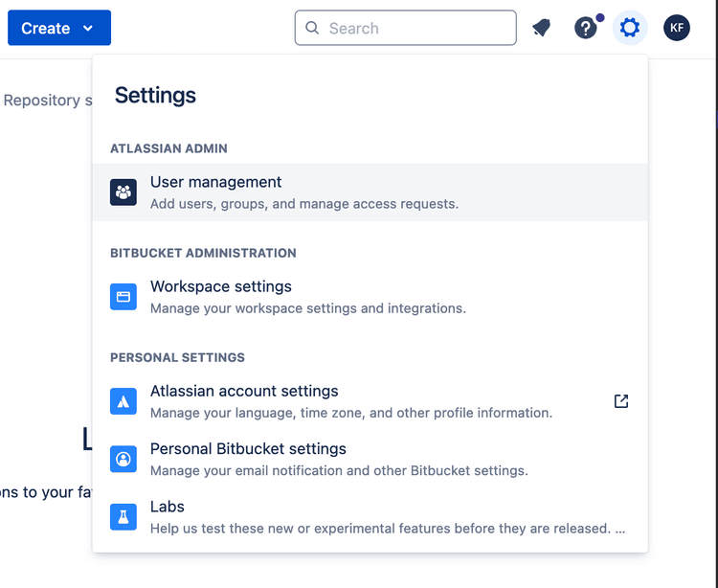Click 'Manage your language, time zone' description text
Screen dimensions: 718x588
(351, 413)
